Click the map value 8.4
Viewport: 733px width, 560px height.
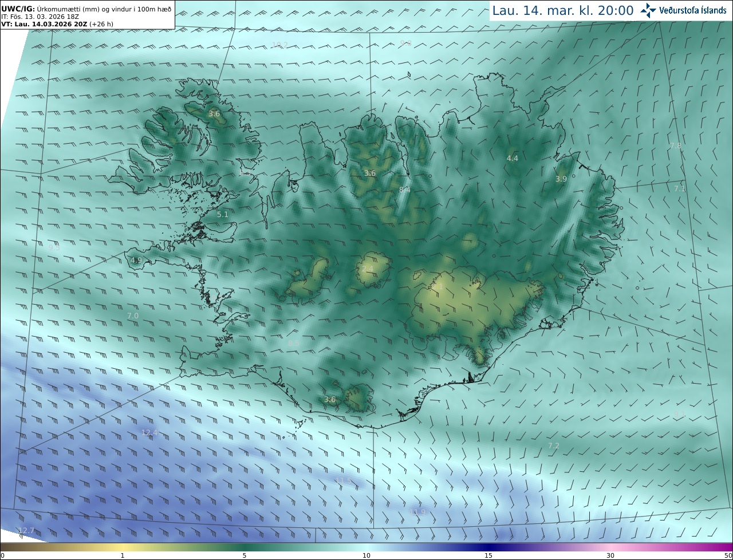click(x=405, y=190)
